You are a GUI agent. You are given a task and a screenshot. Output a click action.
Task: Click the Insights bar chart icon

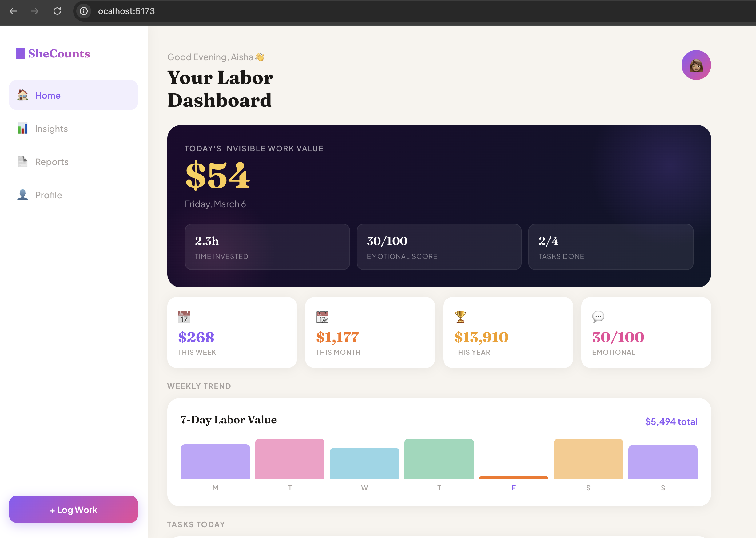tap(22, 129)
